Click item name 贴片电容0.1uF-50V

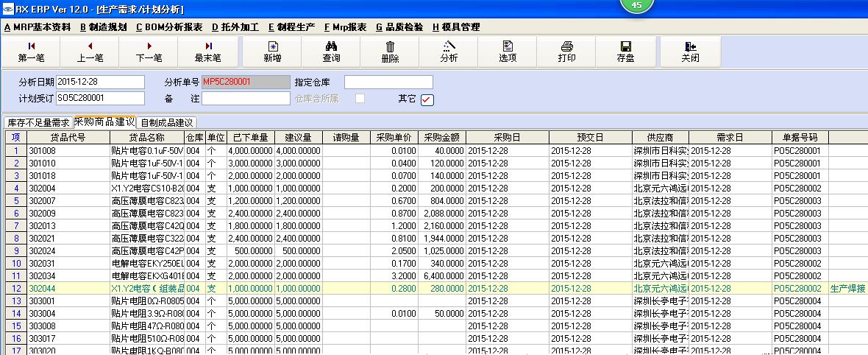tap(146, 151)
